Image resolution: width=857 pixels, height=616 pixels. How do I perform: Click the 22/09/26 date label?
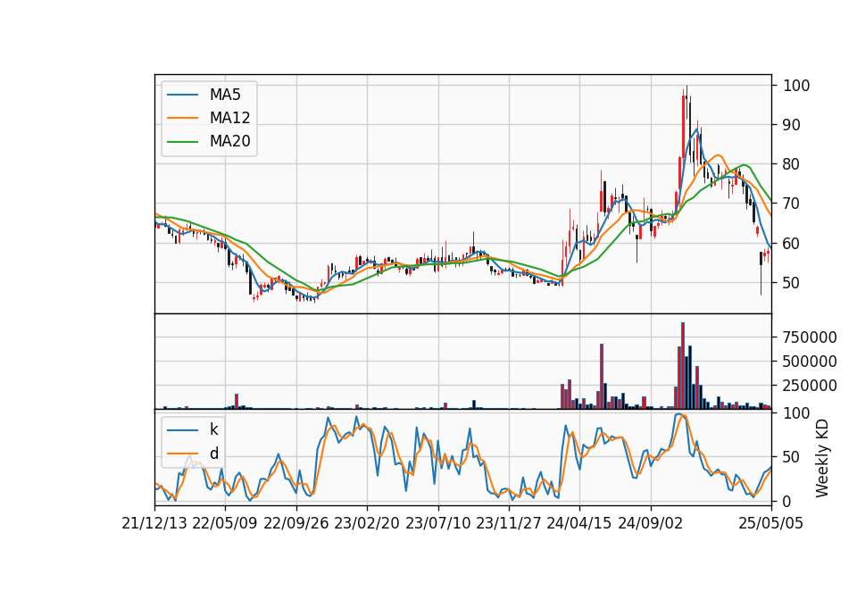pos(295,523)
